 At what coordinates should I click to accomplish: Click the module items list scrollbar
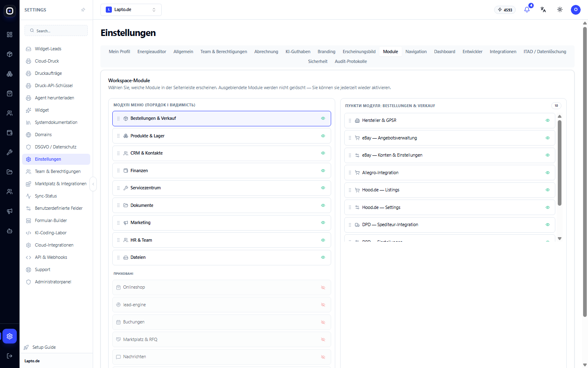pos(559,163)
